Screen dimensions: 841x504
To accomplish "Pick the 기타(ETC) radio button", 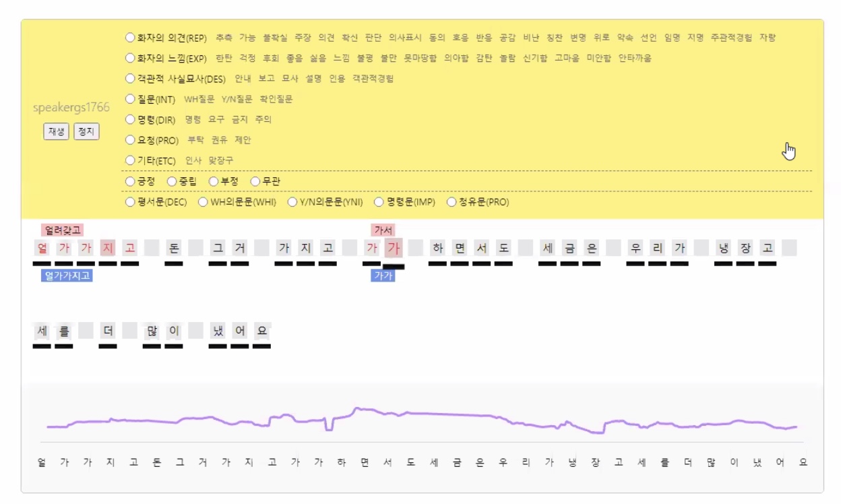I will point(130,160).
